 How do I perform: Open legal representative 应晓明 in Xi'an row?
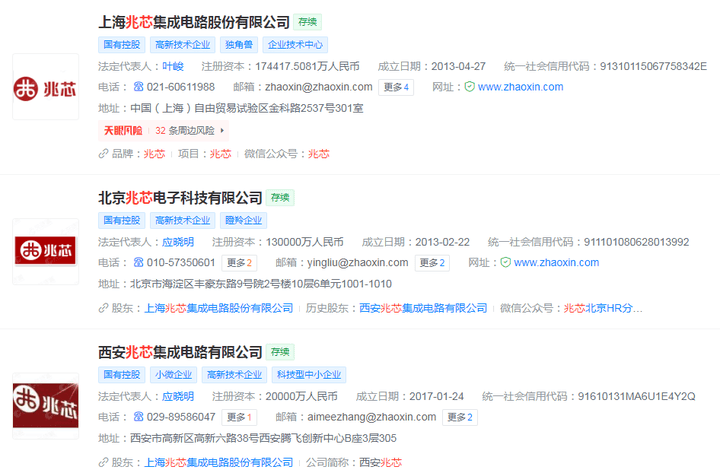[178, 396]
